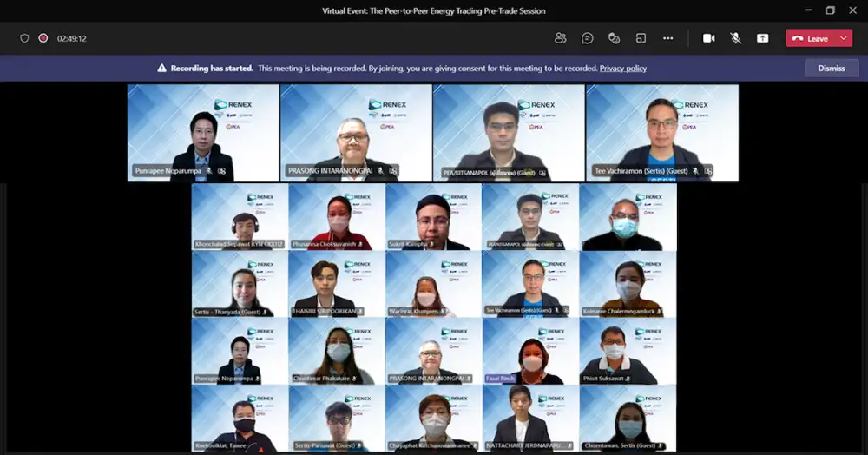Leave the meeting
The image size is (868, 455).
810,38
